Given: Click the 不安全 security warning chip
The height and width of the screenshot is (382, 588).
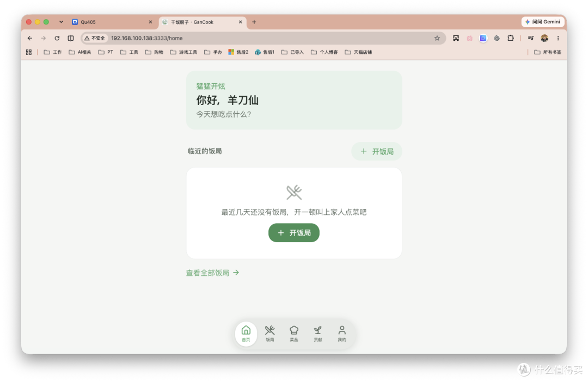Looking at the screenshot, I should tap(95, 38).
